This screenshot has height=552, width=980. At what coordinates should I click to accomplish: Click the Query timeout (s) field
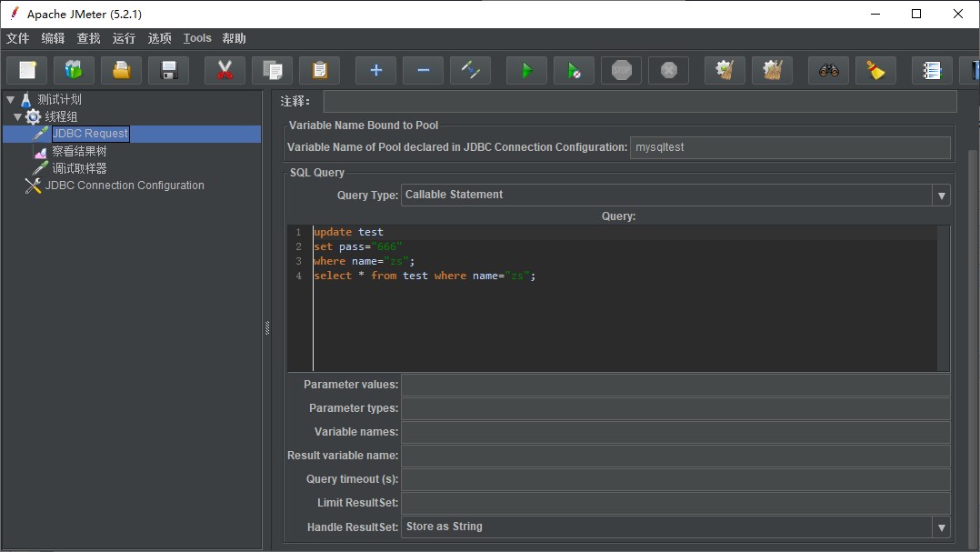point(675,479)
